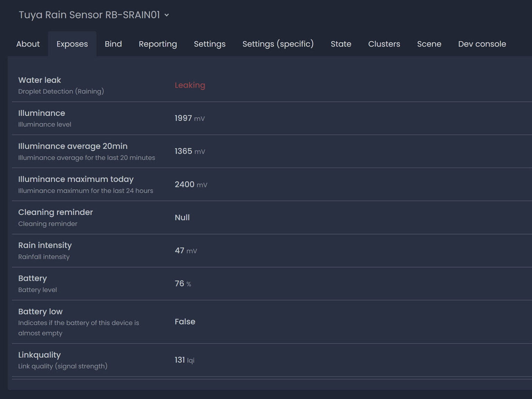Click the Illuminance 1997 mV value
The height and width of the screenshot is (399, 532).
pyautogui.click(x=189, y=118)
